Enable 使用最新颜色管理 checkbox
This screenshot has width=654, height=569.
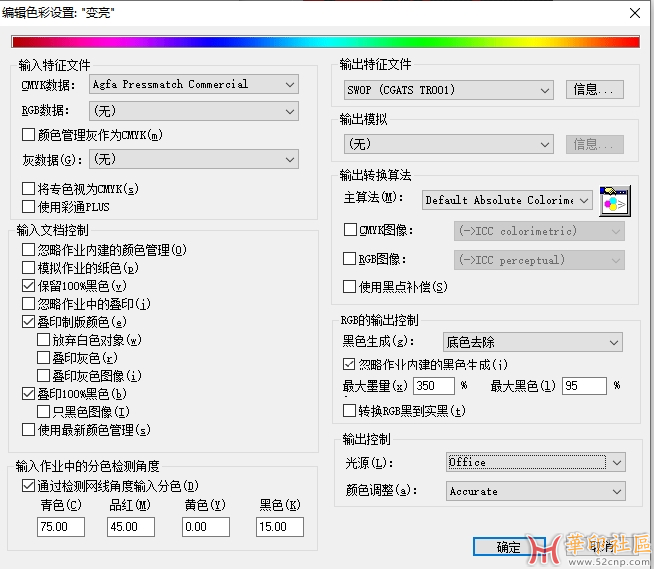pos(28,430)
